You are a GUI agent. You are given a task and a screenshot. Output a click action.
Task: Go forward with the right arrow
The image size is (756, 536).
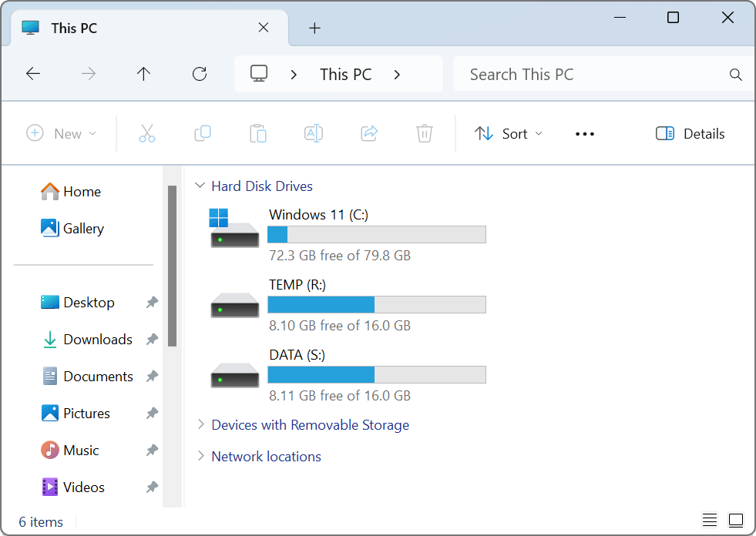pos(88,74)
